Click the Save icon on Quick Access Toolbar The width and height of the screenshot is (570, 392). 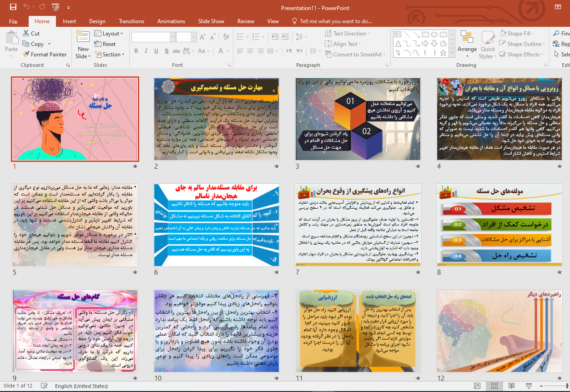(x=13, y=7)
